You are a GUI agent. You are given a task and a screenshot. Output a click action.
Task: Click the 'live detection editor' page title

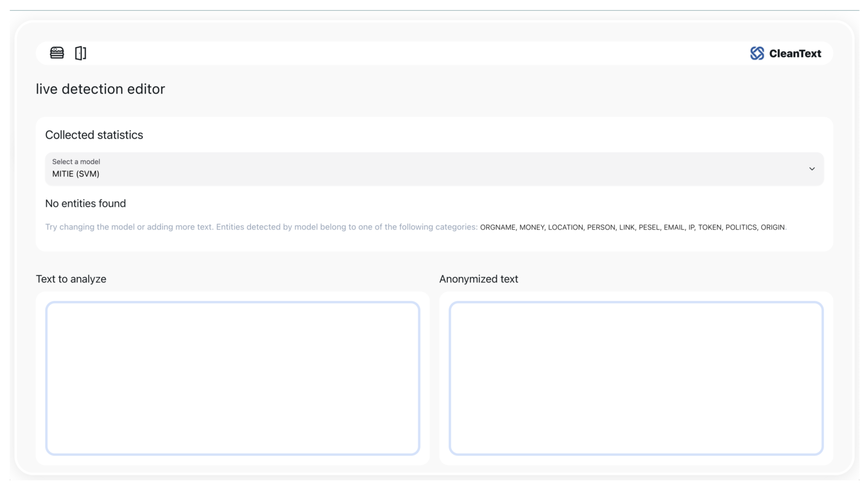100,89
